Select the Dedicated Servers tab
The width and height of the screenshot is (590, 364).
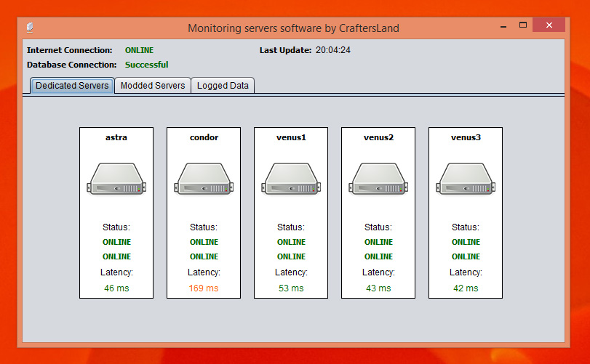click(72, 86)
